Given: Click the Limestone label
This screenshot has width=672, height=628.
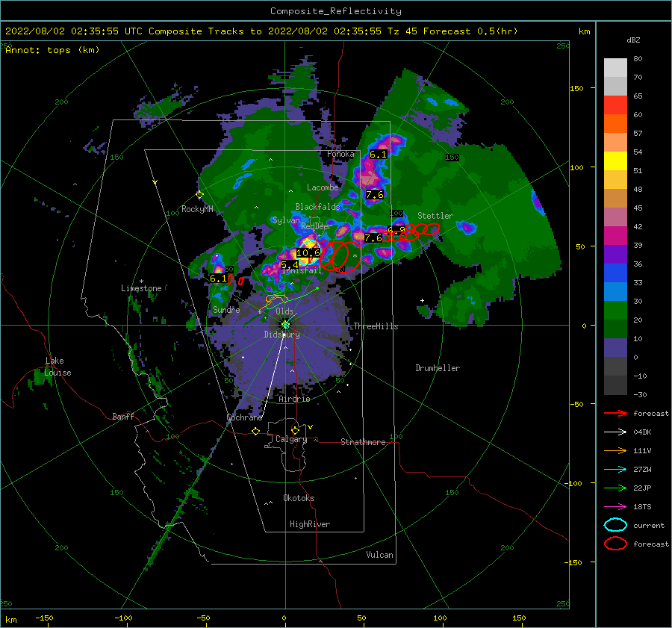Looking at the screenshot, I should pos(141,288).
